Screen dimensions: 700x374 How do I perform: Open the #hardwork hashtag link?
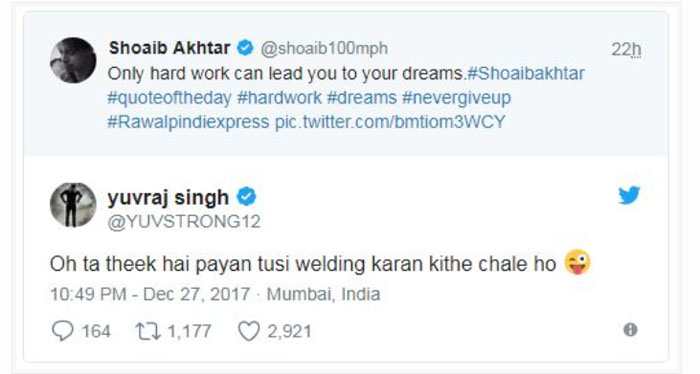tap(279, 98)
